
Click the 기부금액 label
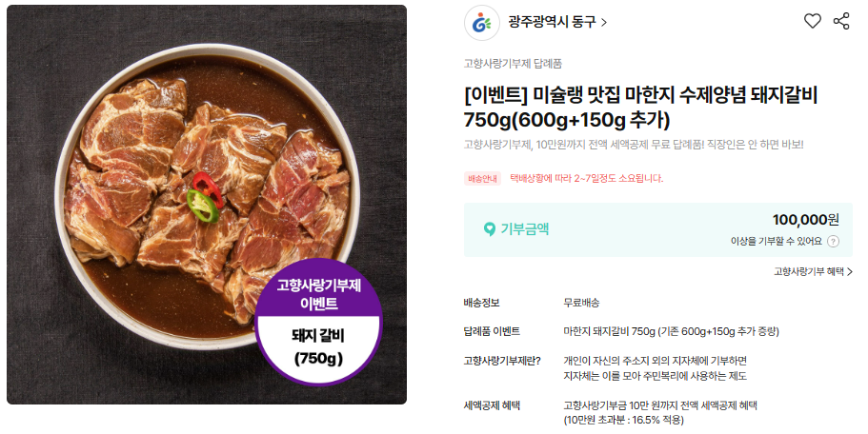tap(524, 228)
